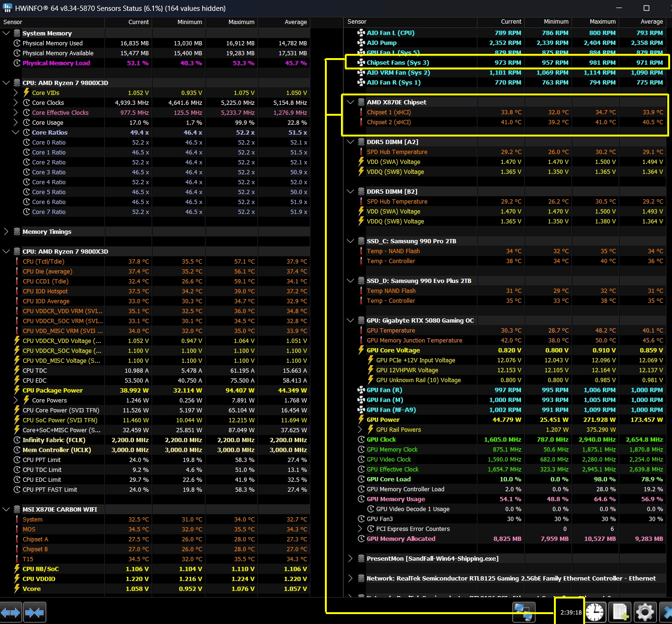Click the gauge icon of Physical Memory Load
This screenshot has width=672, height=624.
click(x=17, y=63)
